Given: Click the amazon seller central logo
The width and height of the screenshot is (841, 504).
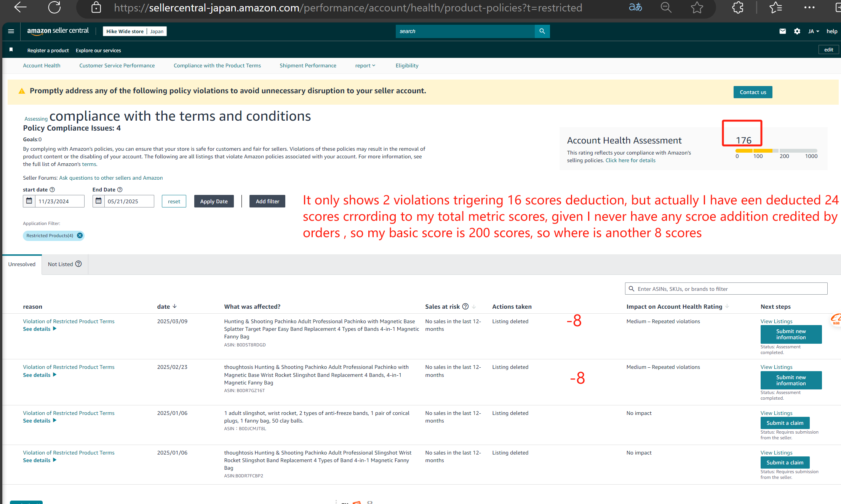Looking at the screenshot, I should coord(58,31).
